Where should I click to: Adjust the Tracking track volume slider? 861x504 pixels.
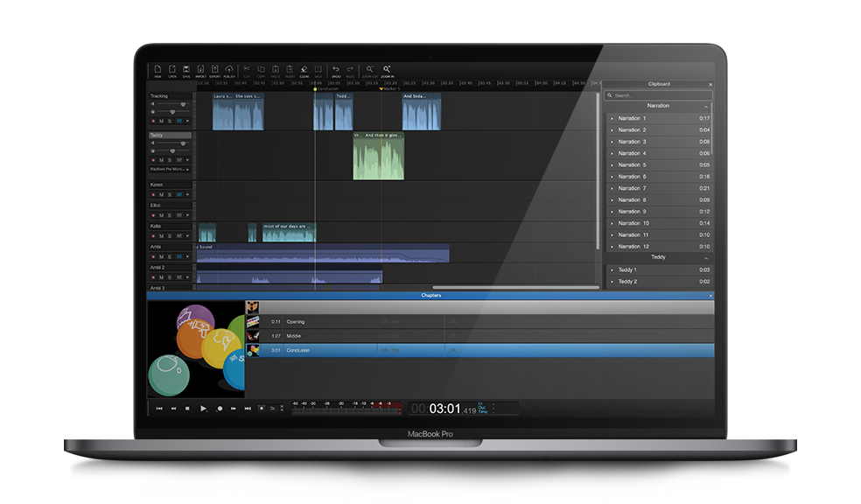coord(183,104)
